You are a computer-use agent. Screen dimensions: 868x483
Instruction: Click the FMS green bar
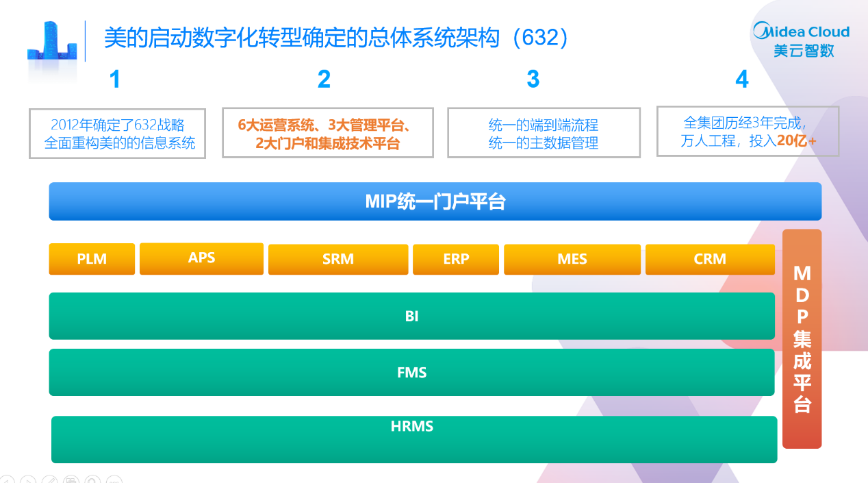411,372
